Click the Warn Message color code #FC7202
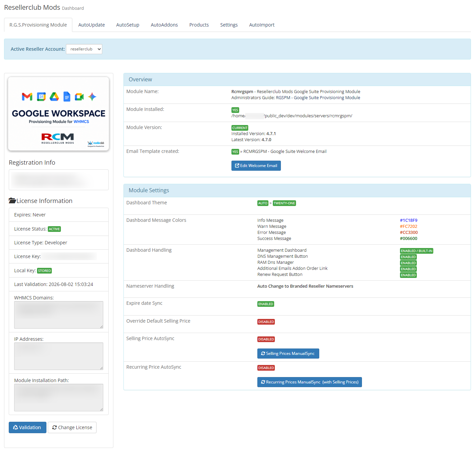This screenshot has width=476, height=452. coord(408,227)
